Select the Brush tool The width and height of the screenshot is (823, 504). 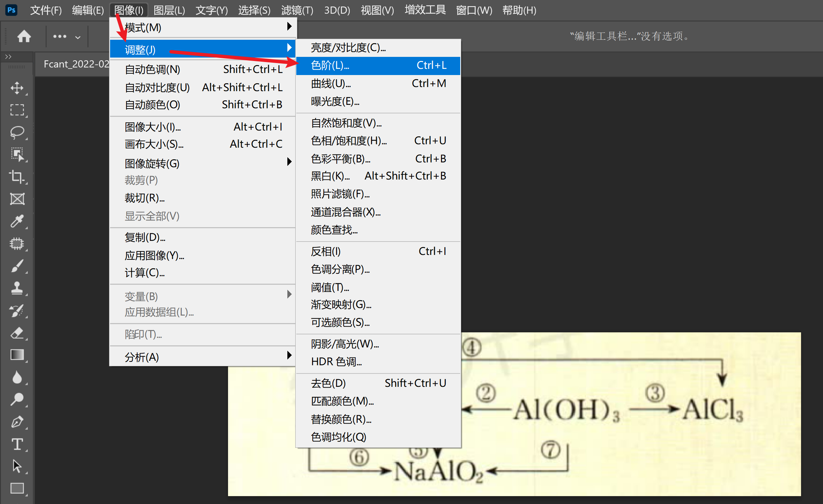click(17, 266)
